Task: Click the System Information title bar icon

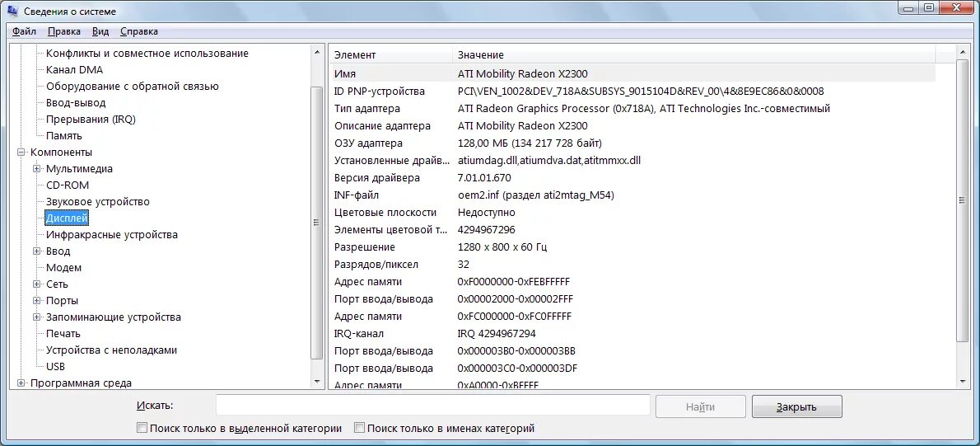Action: click(12, 11)
